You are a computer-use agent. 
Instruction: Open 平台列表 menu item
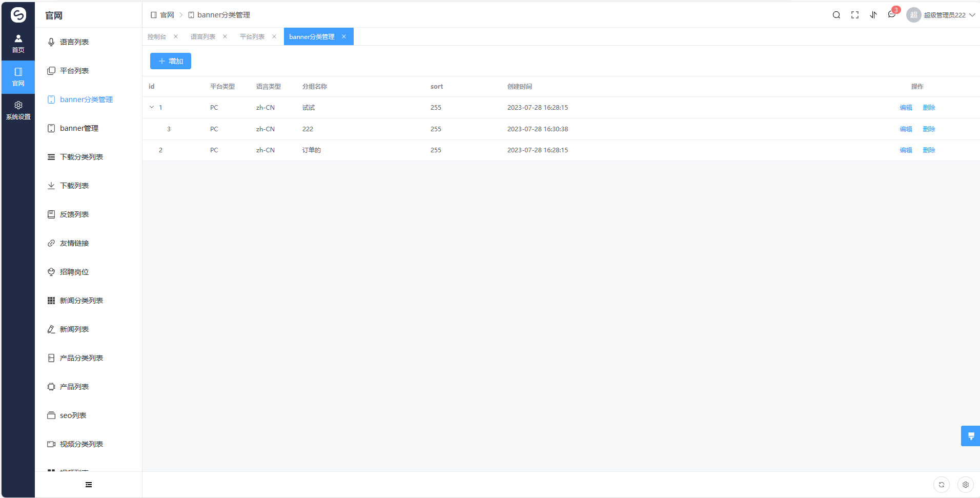tap(88, 71)
